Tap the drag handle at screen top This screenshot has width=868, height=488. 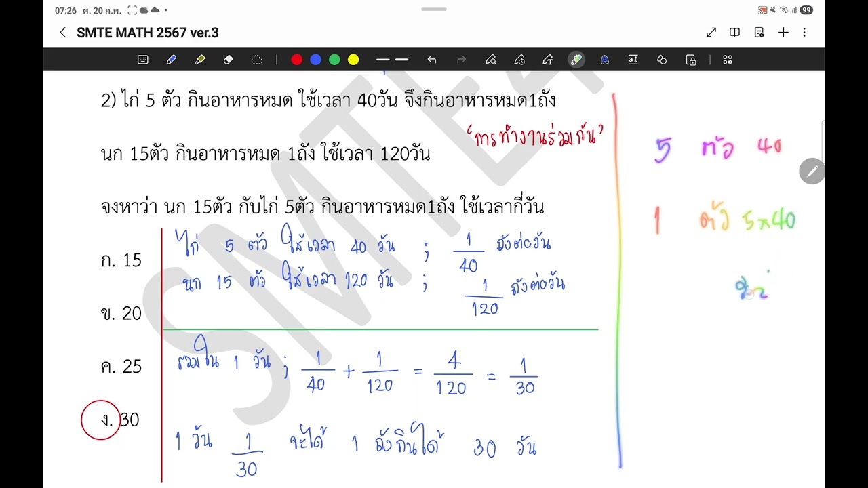(x=434, y=9)
